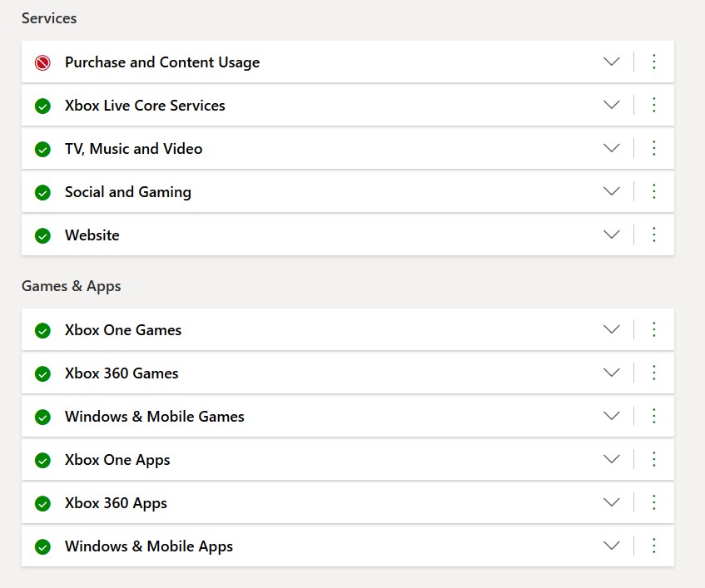The height and width of the screenshot is (588, 705).
Task: Open the three-dot menu for Purchase and Content Usage
Action: click(654, 62)
